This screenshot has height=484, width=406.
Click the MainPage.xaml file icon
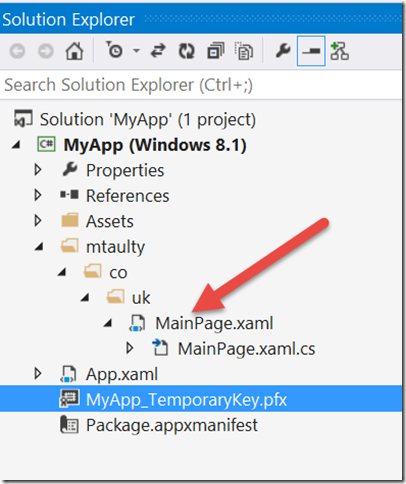[x=137, y=323]
